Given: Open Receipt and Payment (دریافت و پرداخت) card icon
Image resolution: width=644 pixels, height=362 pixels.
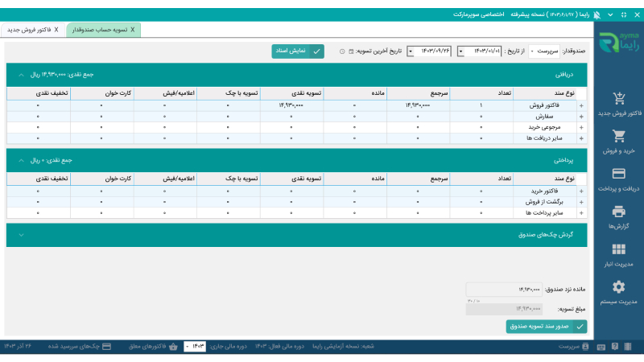Looking at the screenshot, I should [x=618, y=174].
